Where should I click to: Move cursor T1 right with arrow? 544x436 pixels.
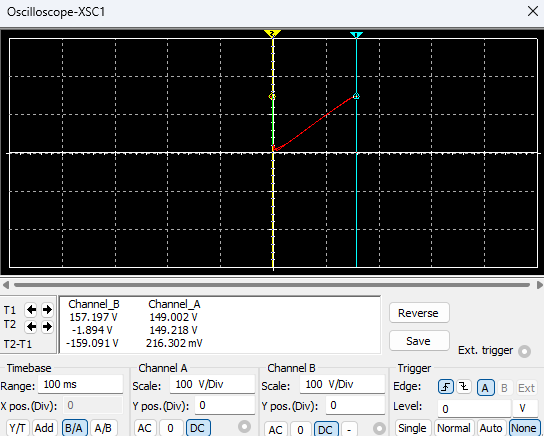click(47, 310)
